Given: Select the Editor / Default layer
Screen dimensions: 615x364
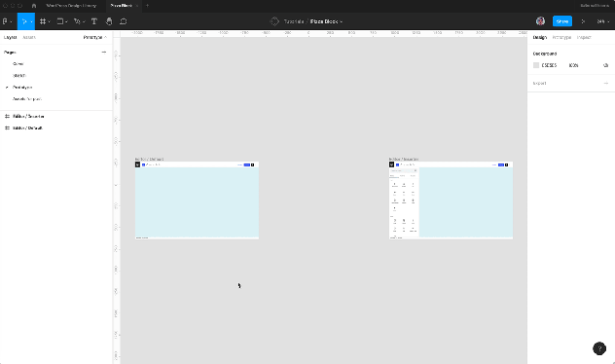Looking at the screenshot, I should coord(27,127).
